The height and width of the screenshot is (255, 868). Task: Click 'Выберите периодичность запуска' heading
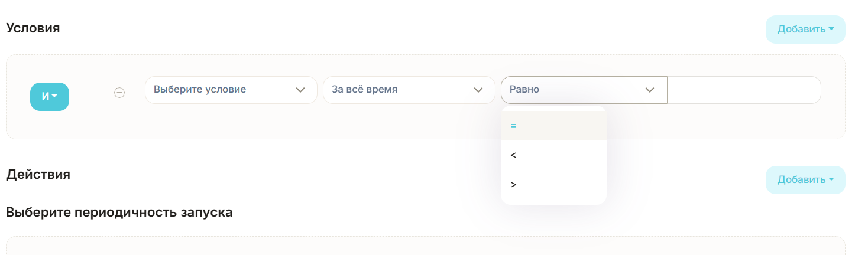pos(119,212)
